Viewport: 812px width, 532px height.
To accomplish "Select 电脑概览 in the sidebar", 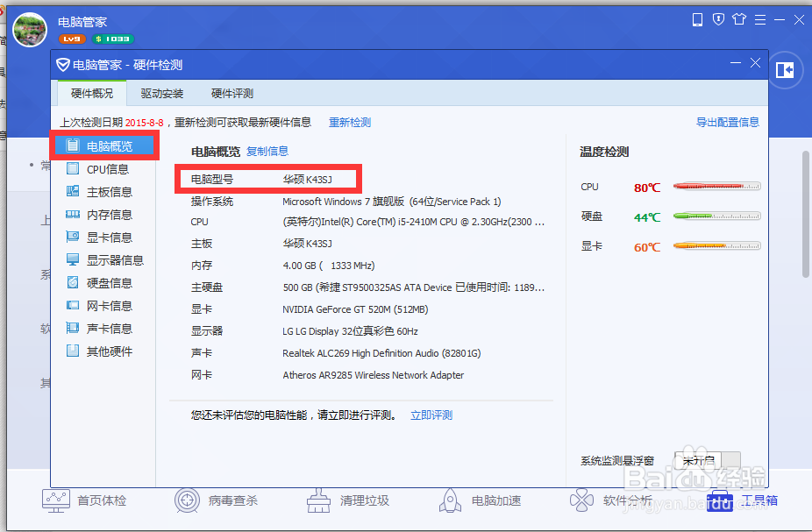I will [104, 146].
